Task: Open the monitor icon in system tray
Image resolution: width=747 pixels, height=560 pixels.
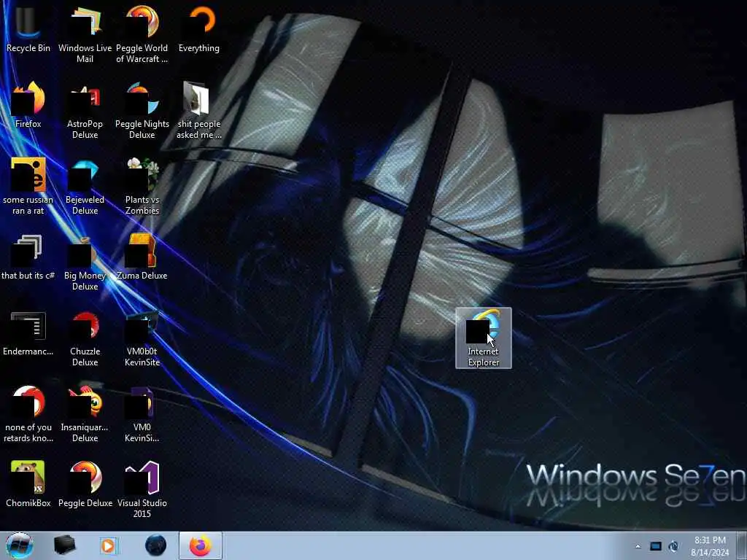Action: point(656,546)
